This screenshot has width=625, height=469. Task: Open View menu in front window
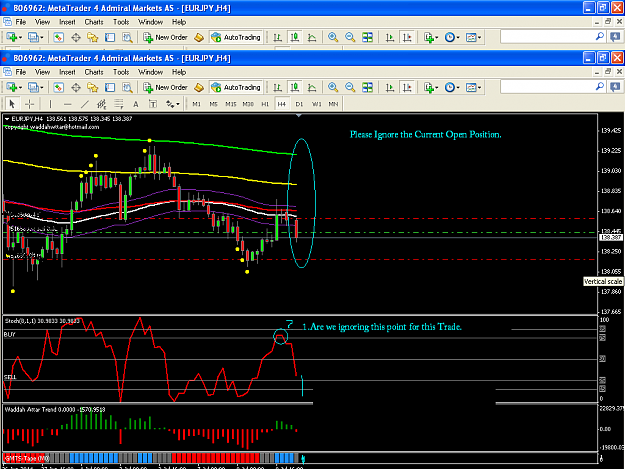pos(42,72)
